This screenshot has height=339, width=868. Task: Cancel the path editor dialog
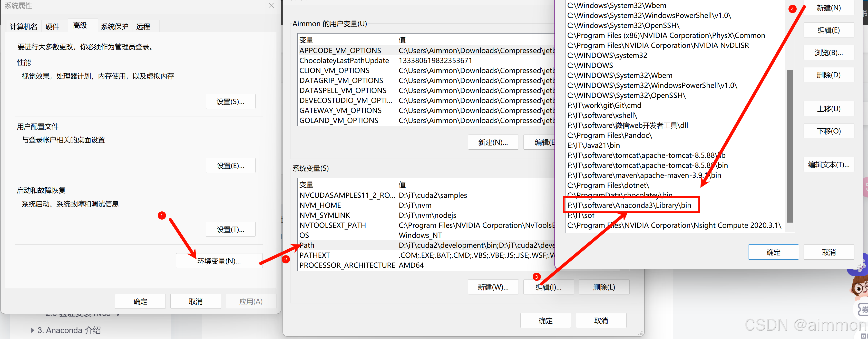[x=828, y=252]
